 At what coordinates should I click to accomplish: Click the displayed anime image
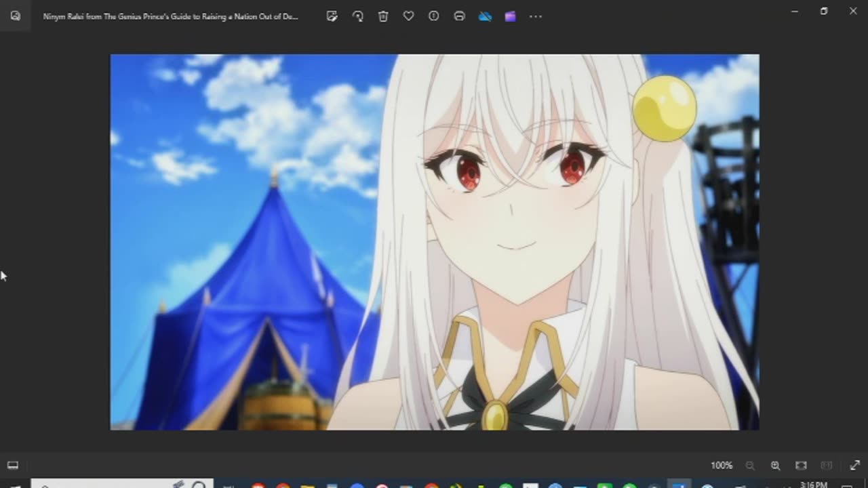pyautogui.click(x=435, y=242)
